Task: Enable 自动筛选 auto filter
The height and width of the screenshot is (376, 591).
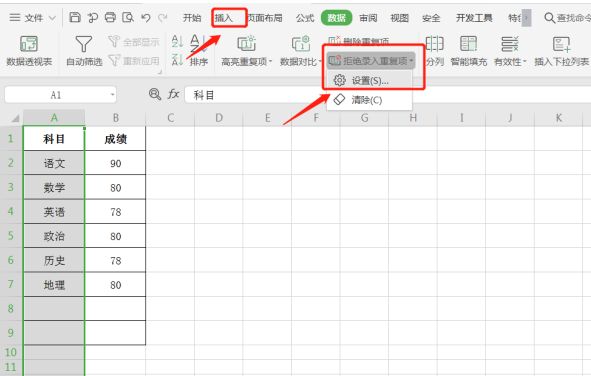Action: click(x=84, y=51)
